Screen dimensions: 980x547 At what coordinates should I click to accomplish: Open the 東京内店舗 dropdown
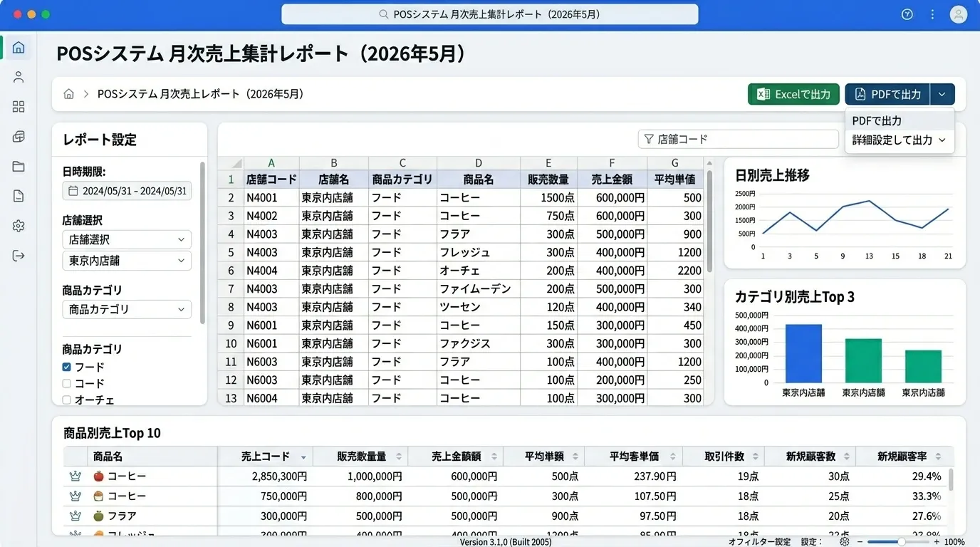[x=127, y=261]
